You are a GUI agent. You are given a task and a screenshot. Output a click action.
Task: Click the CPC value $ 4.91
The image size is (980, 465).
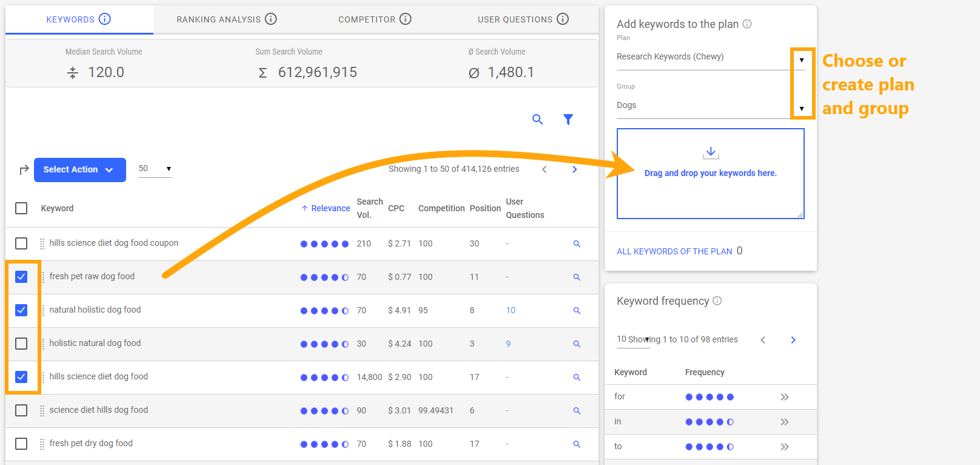coord(400,310)
